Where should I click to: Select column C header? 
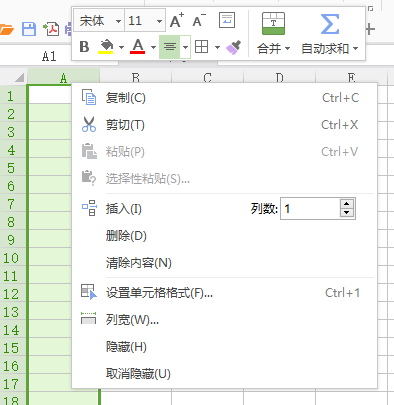click(x=207, y=77)
